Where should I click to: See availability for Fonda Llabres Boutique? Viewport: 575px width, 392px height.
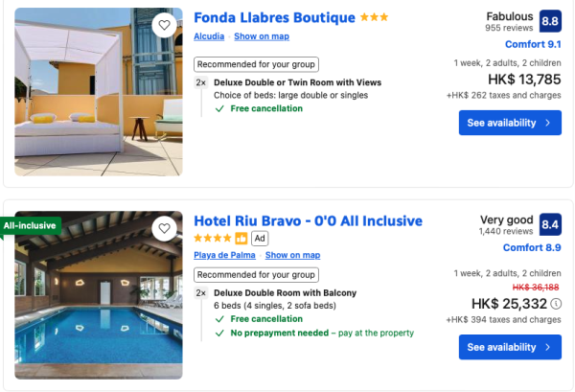[x=510, y=123]
